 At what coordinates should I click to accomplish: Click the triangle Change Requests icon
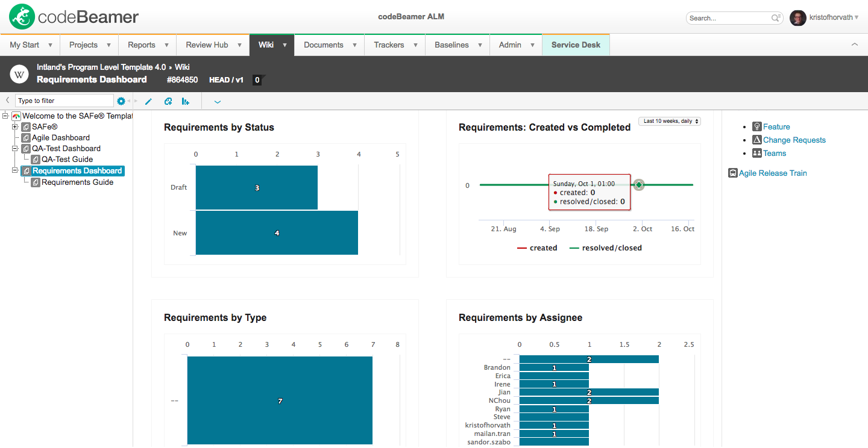click(x=757, y=140)
